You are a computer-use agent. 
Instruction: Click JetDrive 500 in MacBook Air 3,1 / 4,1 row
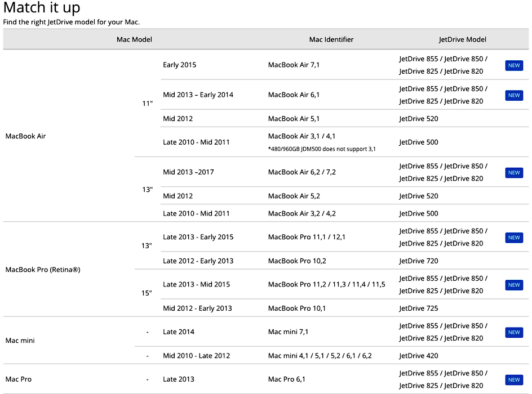(418, 142)
